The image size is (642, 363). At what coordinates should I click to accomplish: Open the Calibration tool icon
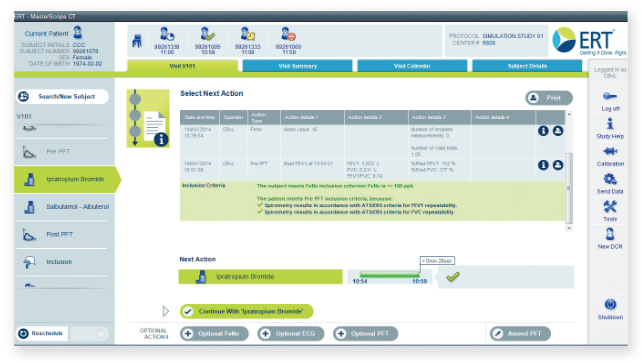point(610,151)
